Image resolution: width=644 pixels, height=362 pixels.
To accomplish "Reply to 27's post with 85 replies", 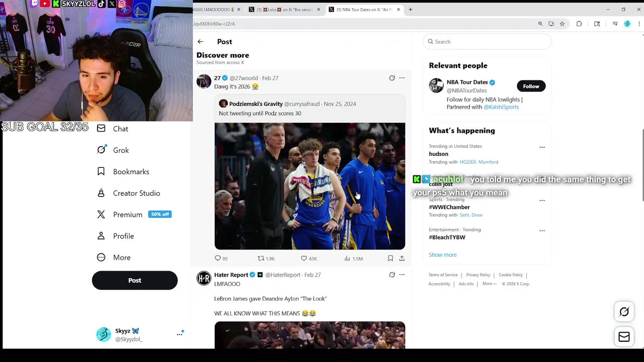I will click(221, 258).
